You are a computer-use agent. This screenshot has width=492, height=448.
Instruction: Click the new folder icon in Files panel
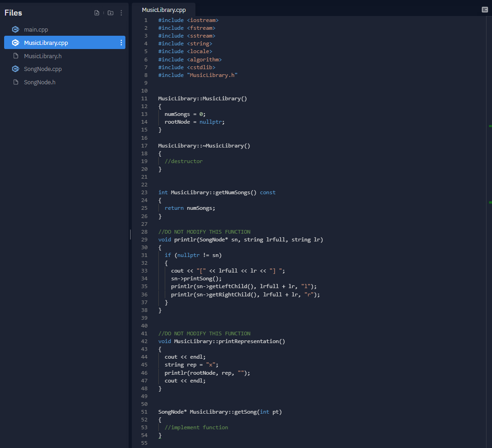[110, 13]
